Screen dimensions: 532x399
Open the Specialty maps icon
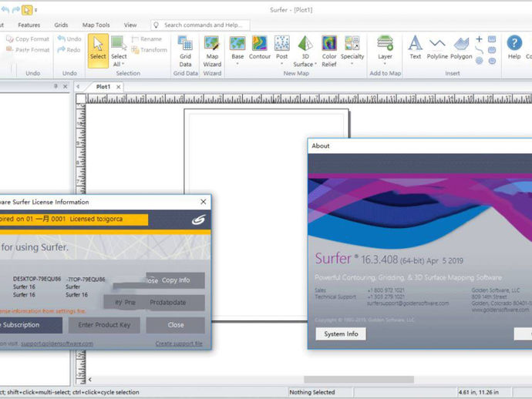(x=352, y=43)
